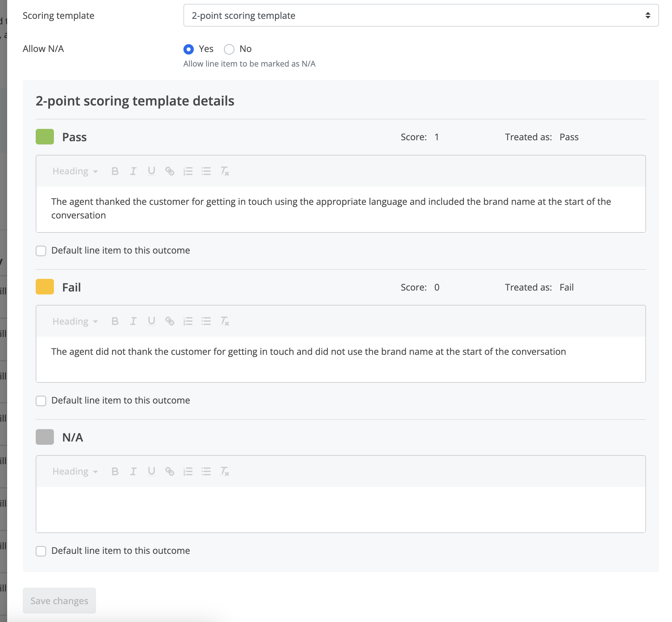Insert a link in the N/A editor
Viewport: 672px width, 622px height.
[169, 471]
